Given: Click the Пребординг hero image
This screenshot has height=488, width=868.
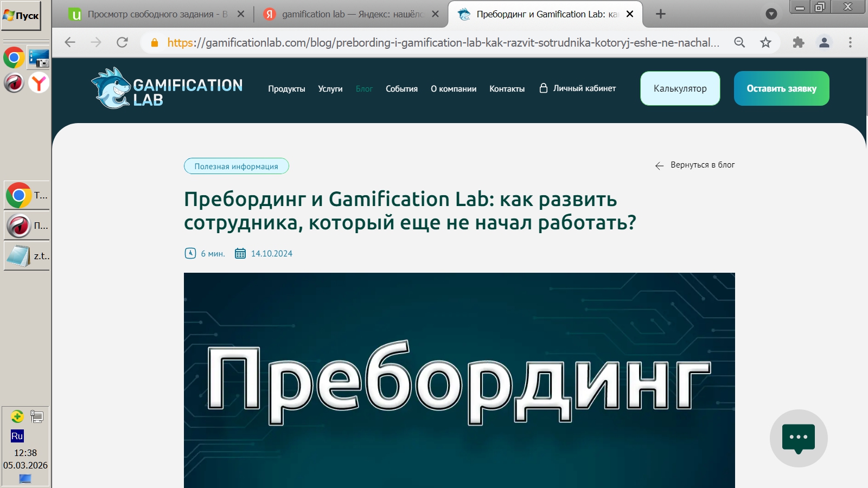Looking at the screenshot, I should (459, 380).
